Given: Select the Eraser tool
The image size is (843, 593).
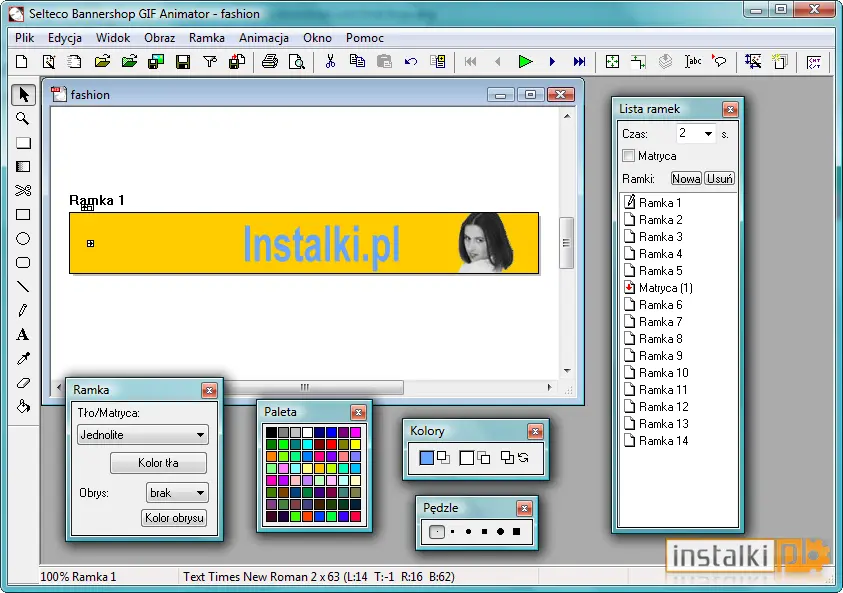Looking at the screenshot, I should pos(23,383).
